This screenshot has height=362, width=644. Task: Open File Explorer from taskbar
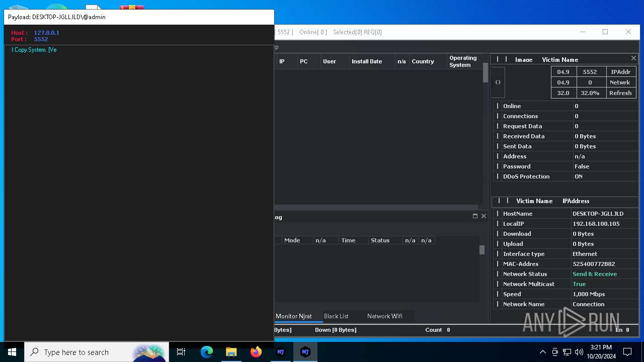(231, 352)
